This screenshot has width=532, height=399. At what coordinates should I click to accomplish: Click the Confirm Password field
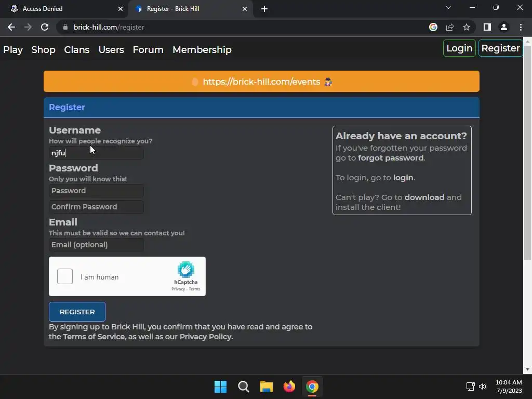(x=96, y=207)
